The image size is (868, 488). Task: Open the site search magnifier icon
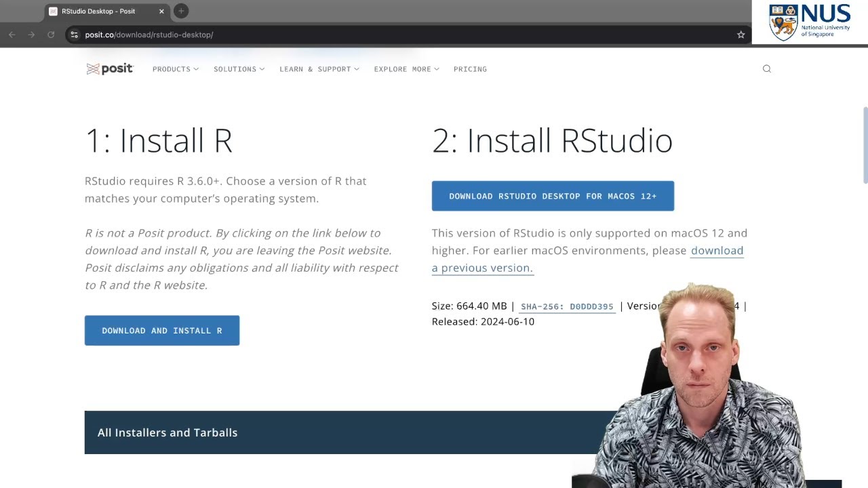[x=767, y=68]
